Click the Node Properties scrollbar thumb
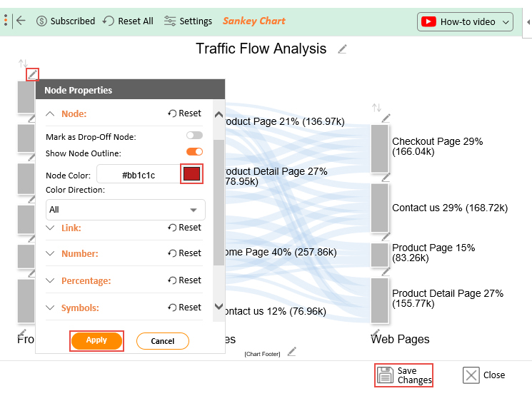The height and width of the screenshot is (396, 532). (219, 202)
